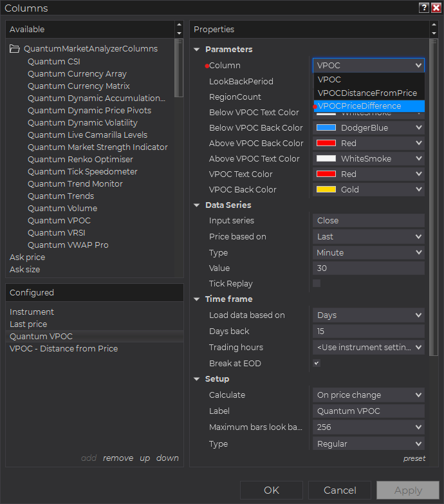Click the DodgerBlue color swatch

pos(326,127)
